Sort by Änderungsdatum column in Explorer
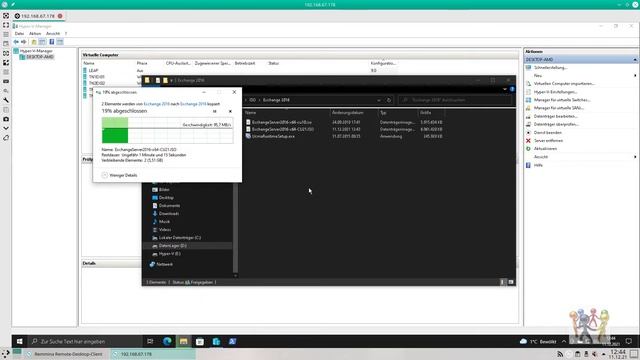This screenshot has height=360, width=640. [x=347, y=112]
